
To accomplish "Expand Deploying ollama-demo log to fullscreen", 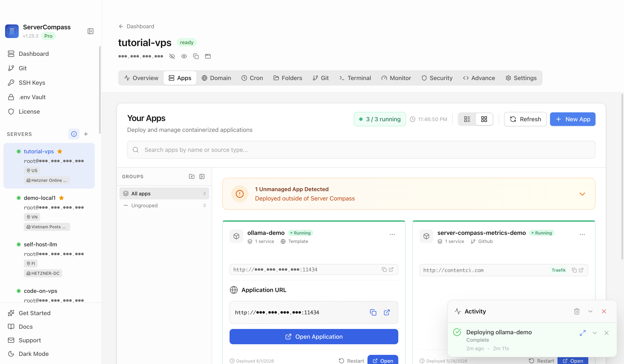I will [583, 333].
